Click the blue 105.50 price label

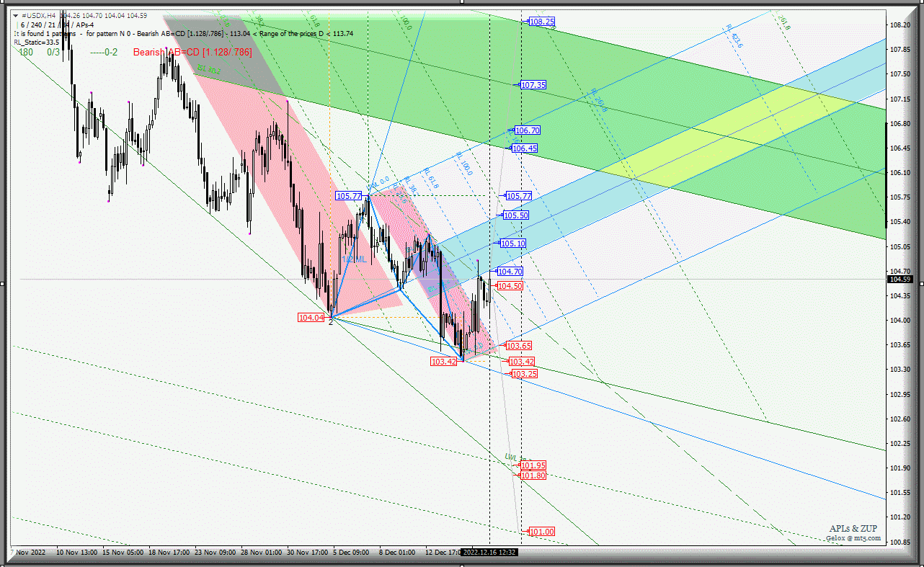(516, 215)
